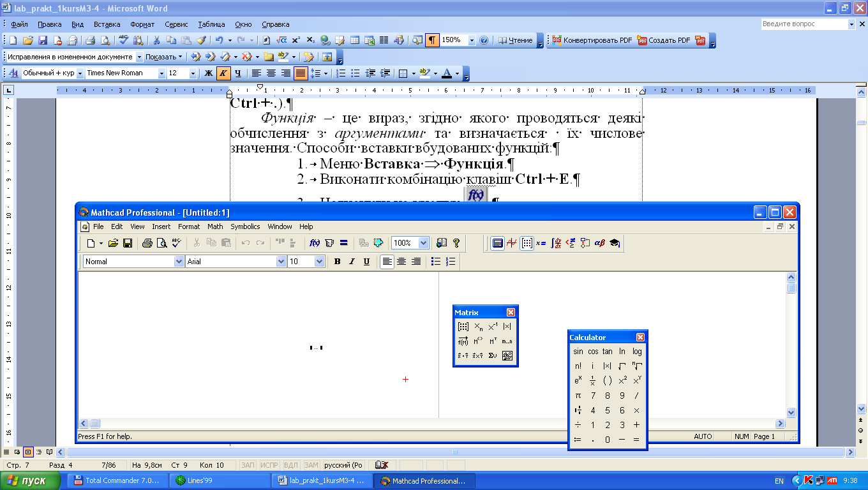Open the Boolean palette icon in Mathcad
868x490 pixels.
571,243
